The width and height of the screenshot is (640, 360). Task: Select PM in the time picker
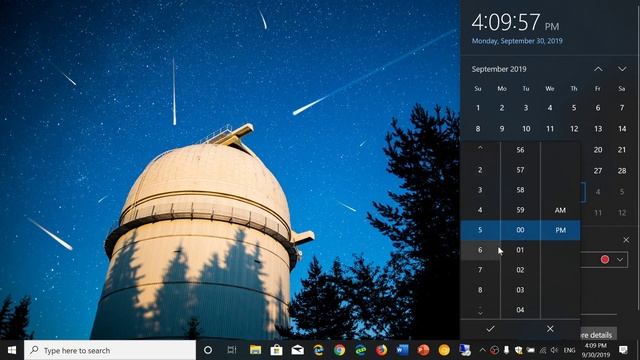560,230
